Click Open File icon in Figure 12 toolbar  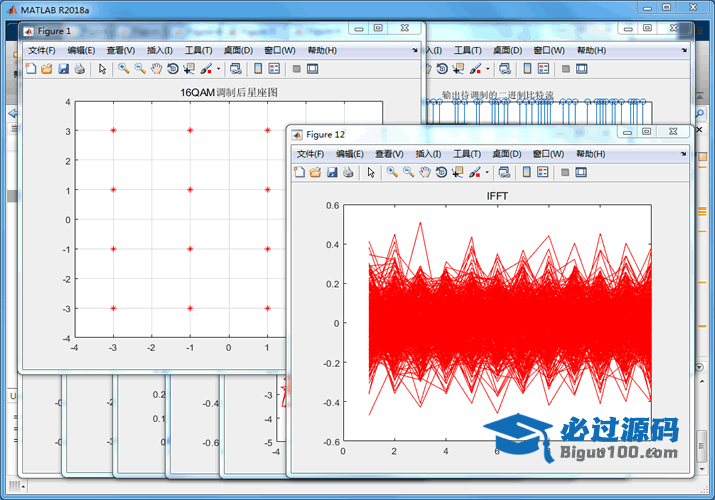315,172
